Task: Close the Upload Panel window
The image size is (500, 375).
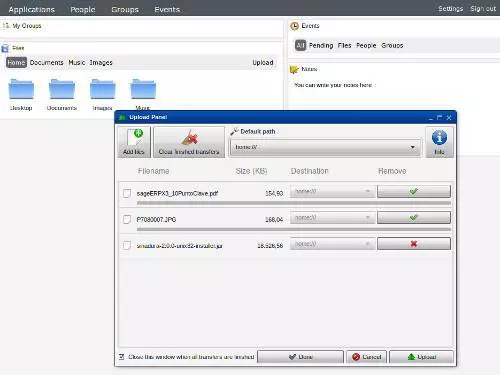Action: 449,118
